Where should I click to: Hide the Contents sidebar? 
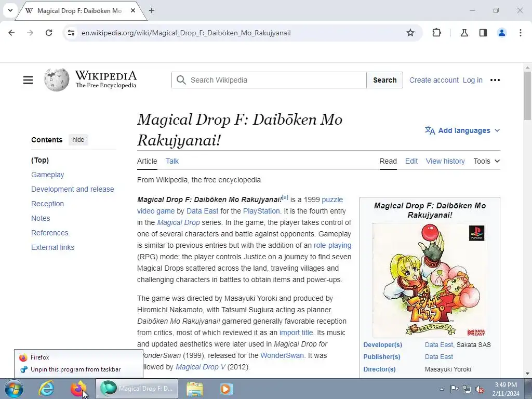(x=78, y=140)
